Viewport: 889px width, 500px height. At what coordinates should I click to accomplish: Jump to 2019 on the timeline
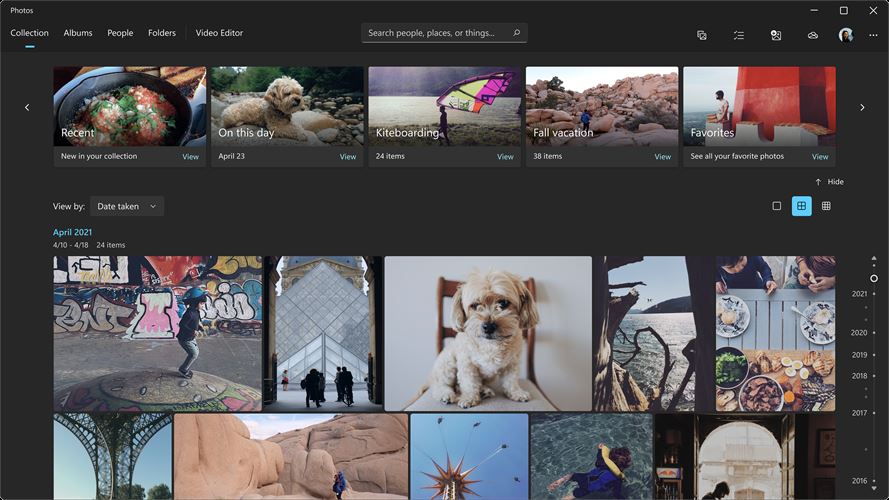pyautogui.click(x=859, y=355)
